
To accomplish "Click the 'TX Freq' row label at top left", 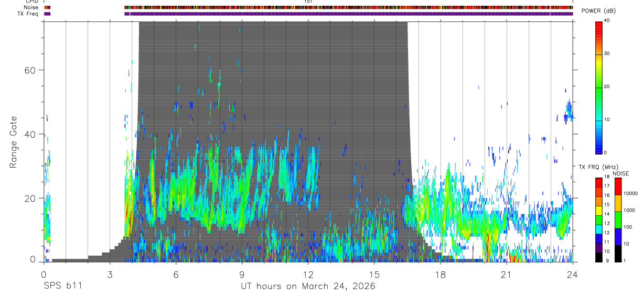I will click(x=29, y=14).
